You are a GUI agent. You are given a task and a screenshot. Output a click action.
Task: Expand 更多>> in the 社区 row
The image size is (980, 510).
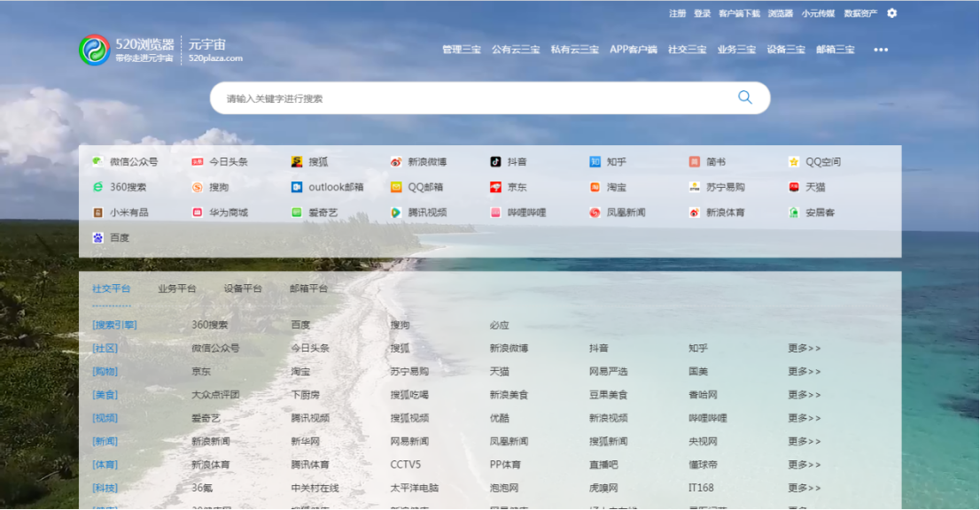[805, 348]
